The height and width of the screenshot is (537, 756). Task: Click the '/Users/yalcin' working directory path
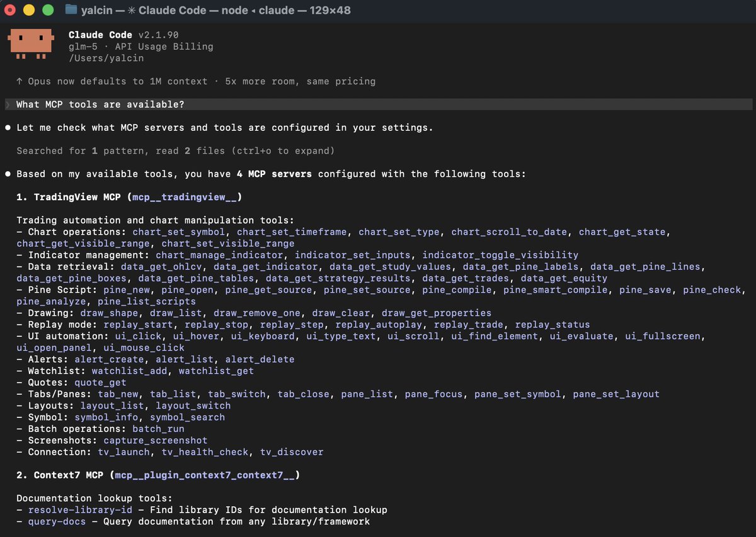(106, 59)
